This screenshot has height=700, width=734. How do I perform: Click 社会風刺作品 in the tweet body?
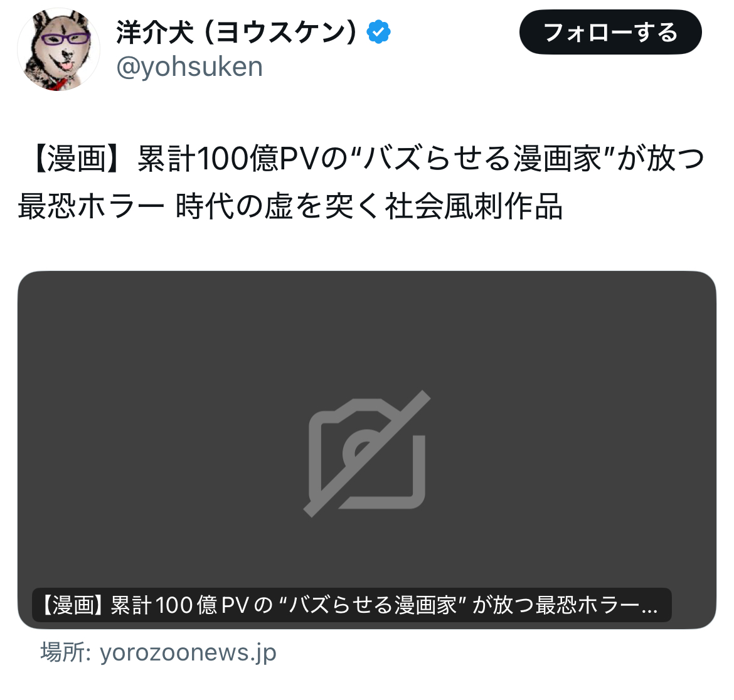(474, 206)
